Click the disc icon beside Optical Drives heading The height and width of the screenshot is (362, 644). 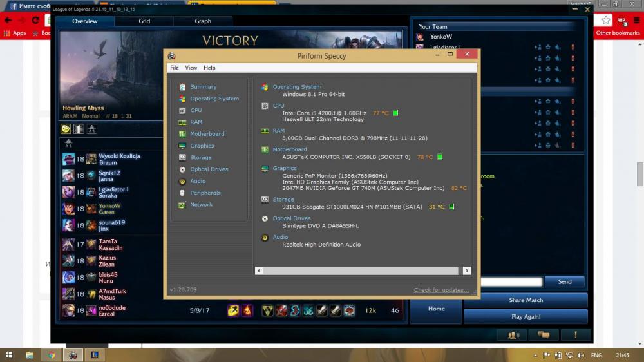(265, 218)
